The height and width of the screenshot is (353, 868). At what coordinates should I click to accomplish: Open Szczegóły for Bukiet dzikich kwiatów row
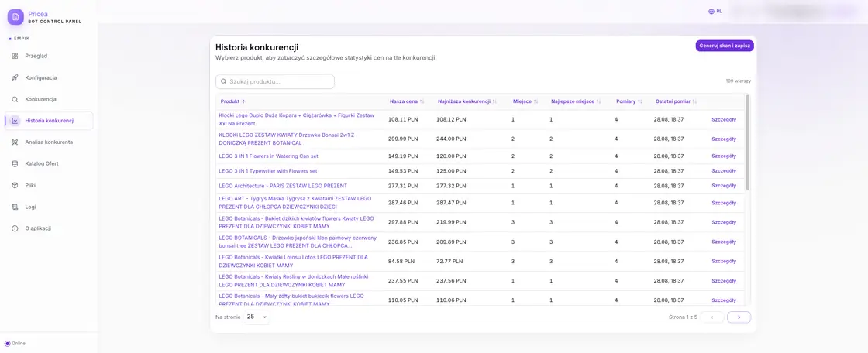(x=724, y=222)
